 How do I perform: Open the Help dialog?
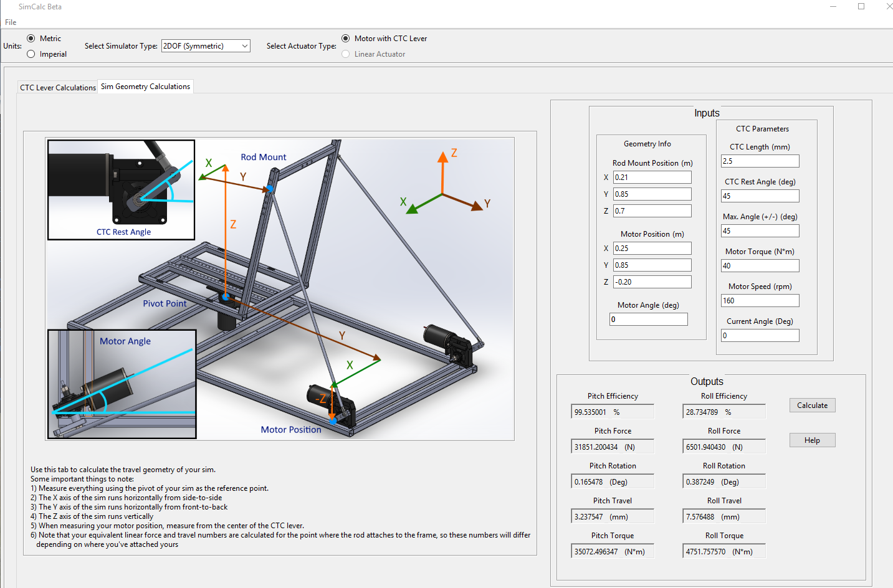[812, 440]
